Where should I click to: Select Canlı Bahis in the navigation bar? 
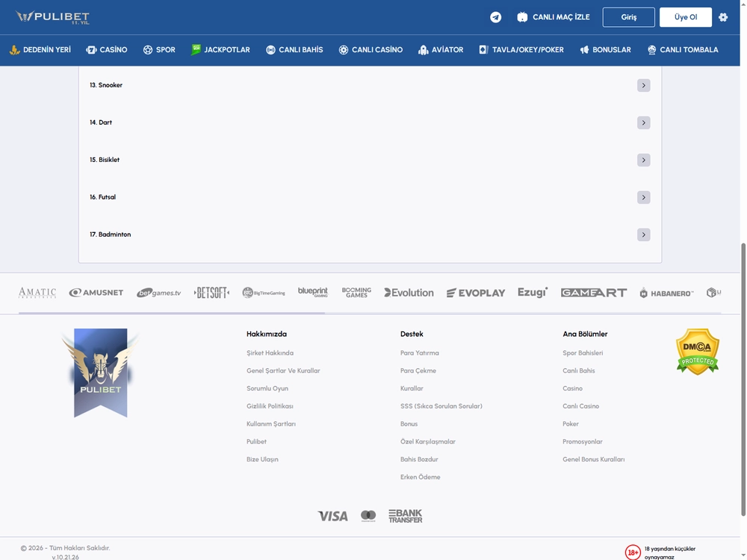(x=294, y=49)
